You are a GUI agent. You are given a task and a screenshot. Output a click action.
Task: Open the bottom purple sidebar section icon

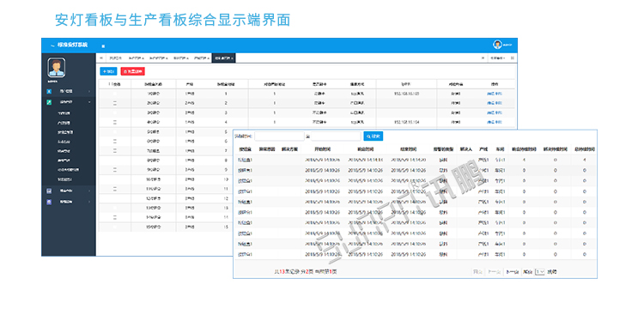point(49,202)
